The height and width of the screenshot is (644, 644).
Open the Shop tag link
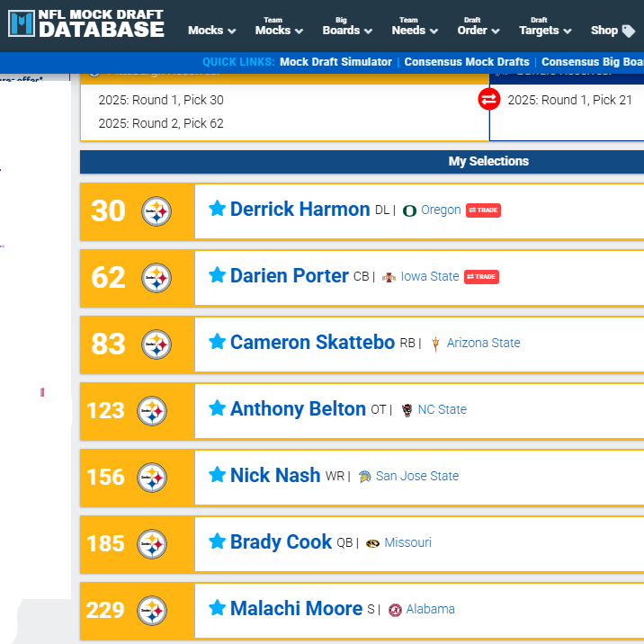[613, 31]
